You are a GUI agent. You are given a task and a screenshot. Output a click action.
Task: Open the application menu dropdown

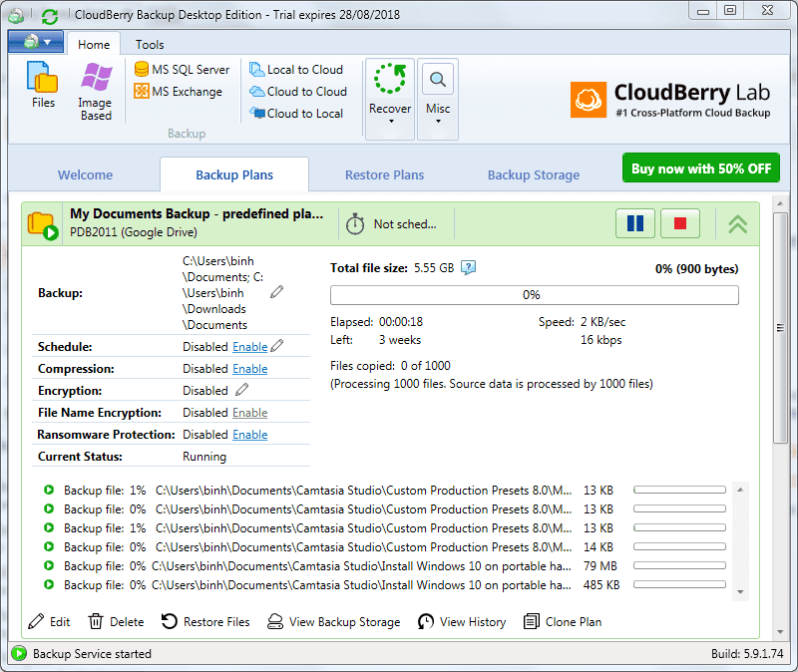(36, 42)
